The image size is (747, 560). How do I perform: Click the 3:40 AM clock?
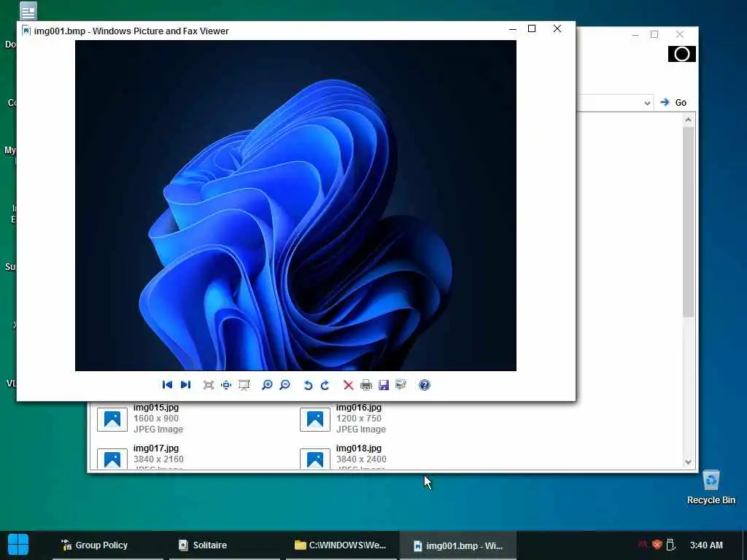coord(706,545)
